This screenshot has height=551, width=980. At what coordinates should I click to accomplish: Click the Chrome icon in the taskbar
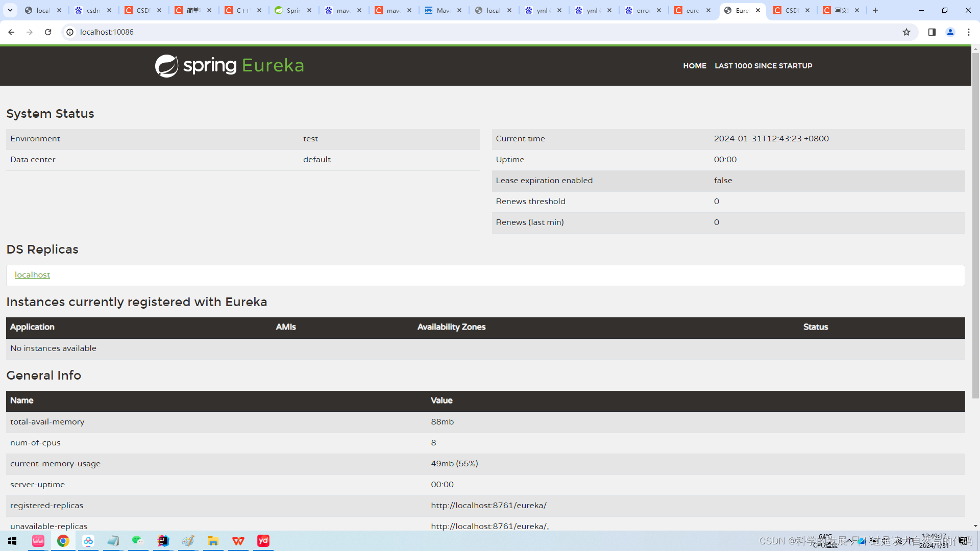pyautogui.click(x=63, y=541)
